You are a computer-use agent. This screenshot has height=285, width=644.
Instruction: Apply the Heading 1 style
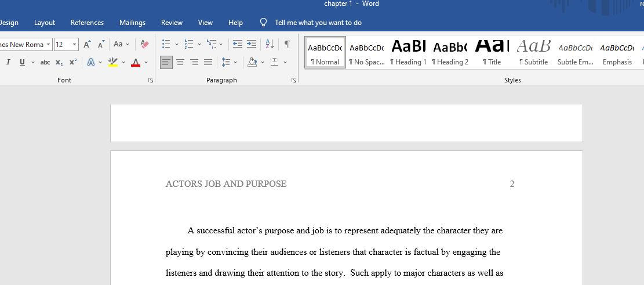click(x=408, y=52)
